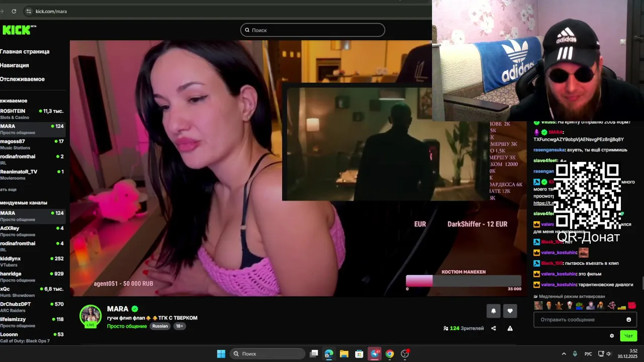
Task: Open Google Chrome from taskbar
Action: [x=389, y=353]
